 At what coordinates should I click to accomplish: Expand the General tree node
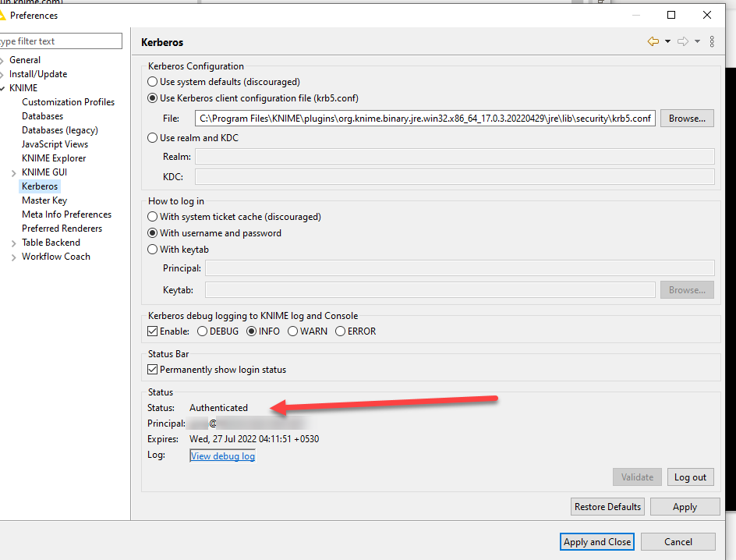click(2, 61)
